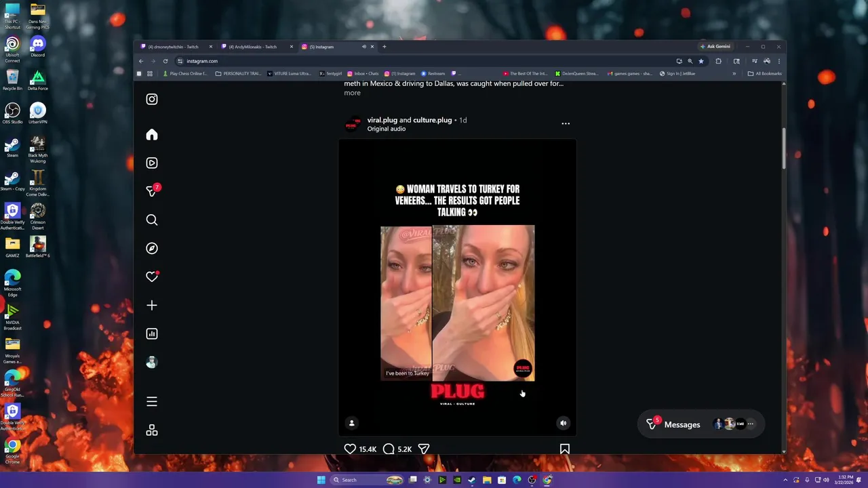Show hidden system tray icons chevron
This screenshot has height=488, width=868.
pyautogui.click(x=786, y=480)
